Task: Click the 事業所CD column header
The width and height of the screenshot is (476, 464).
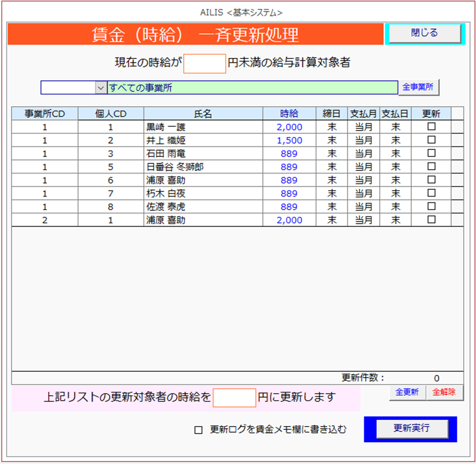Action: click(x=45, y=114)
